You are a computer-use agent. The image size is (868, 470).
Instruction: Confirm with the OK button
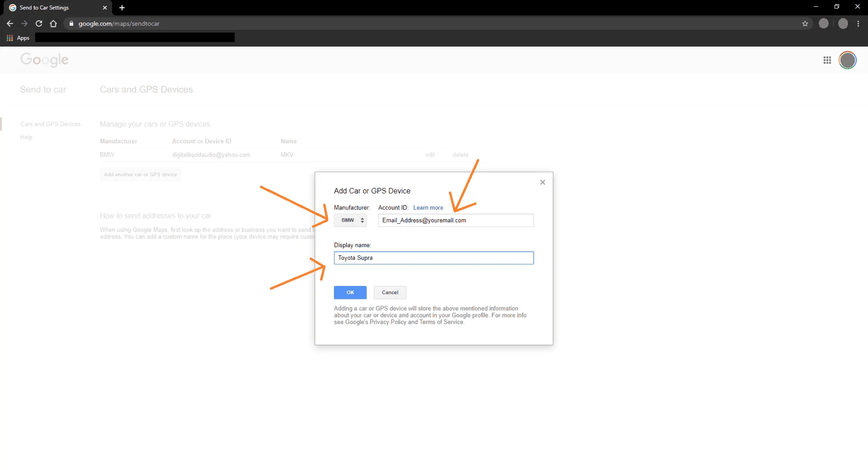tap(350, 292)
